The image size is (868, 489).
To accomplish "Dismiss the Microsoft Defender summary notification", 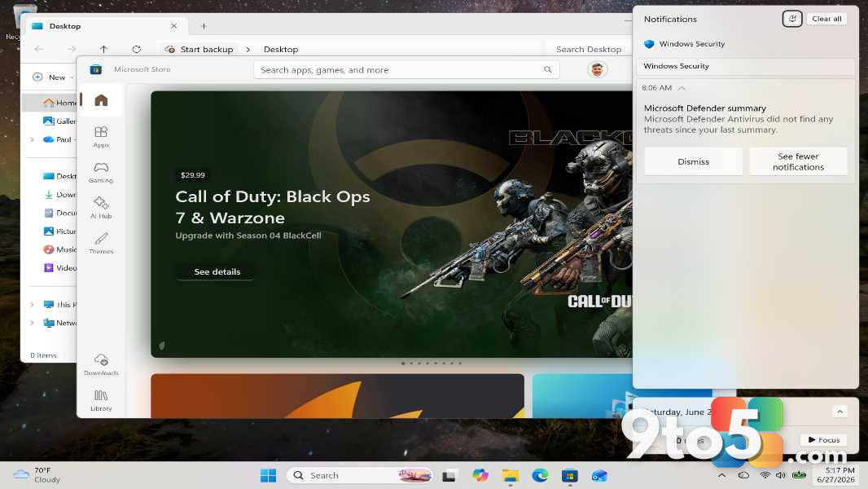I will point(693,161).
